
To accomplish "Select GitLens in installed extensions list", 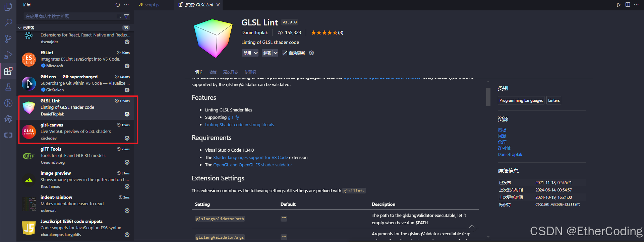I will click(76, 83).
